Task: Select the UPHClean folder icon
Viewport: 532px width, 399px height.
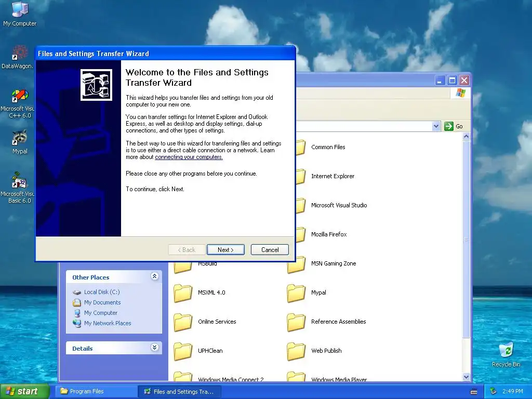Action: 183,352
